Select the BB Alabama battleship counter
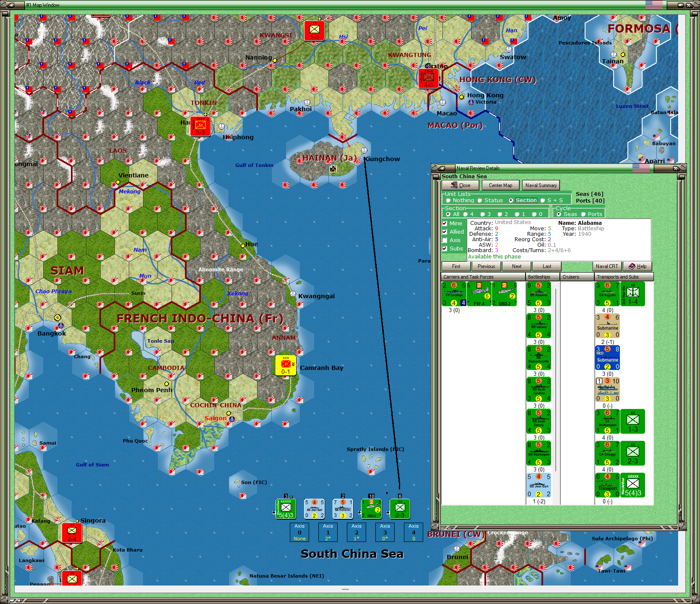700x604 pixels. coord(539,294)
